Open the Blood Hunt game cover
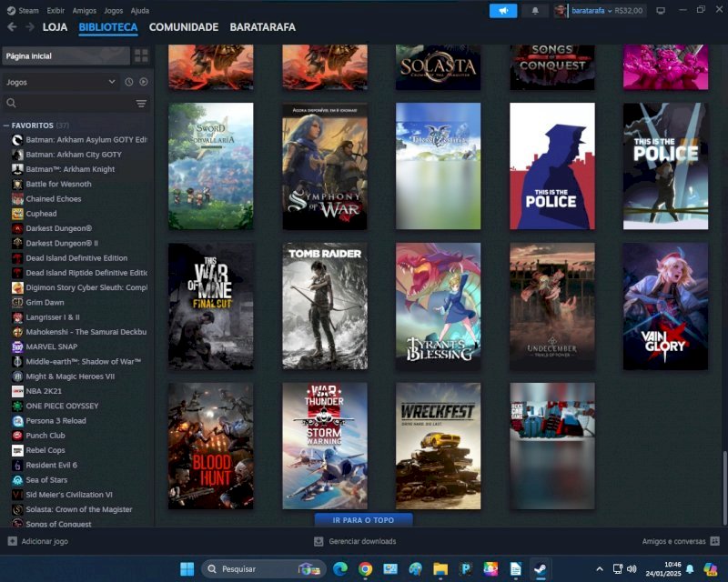 (x=211, y=446)
